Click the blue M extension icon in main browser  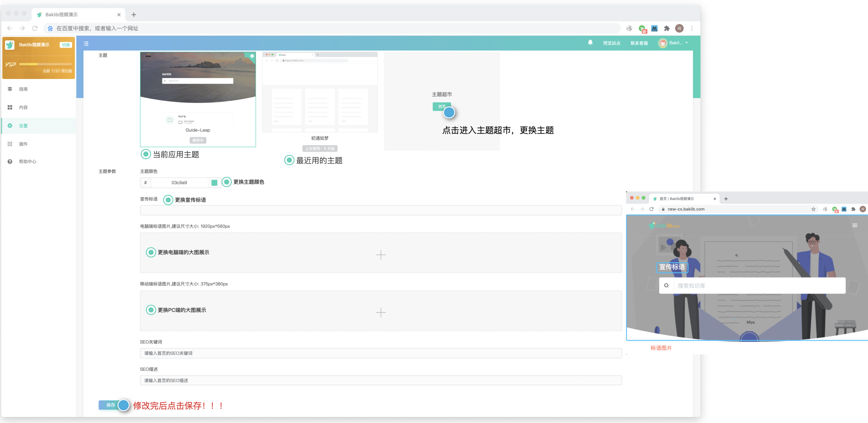coord(654,28)
